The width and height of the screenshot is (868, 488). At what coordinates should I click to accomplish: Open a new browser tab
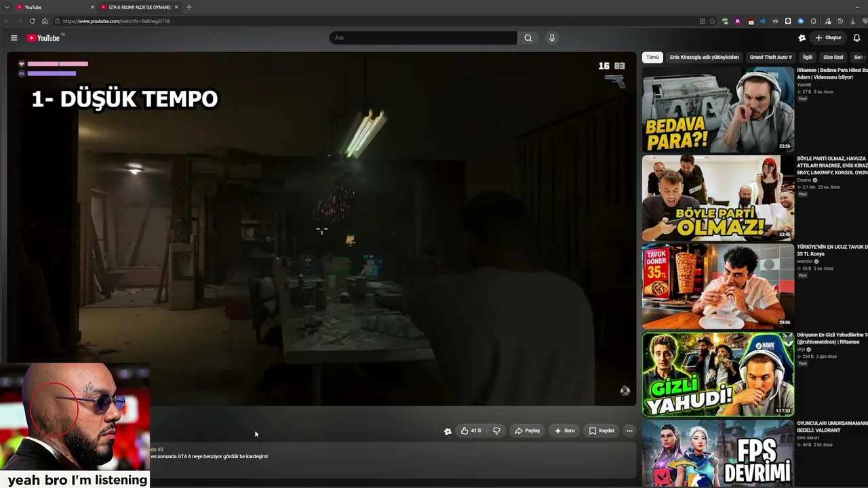point(189,7)
